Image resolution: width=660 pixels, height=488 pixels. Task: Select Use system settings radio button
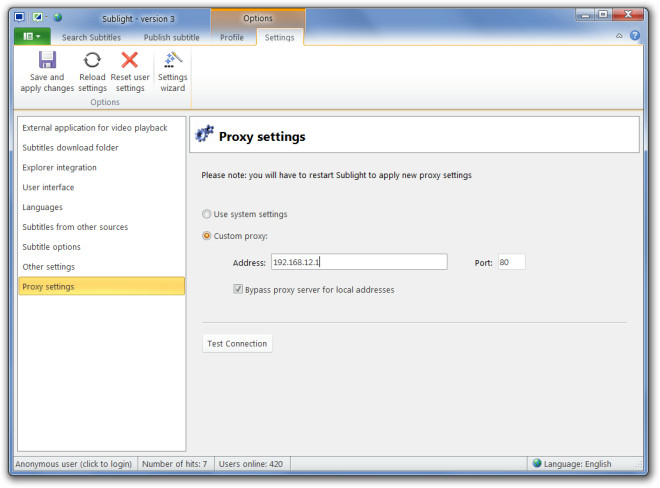click(x=206, y=214)
